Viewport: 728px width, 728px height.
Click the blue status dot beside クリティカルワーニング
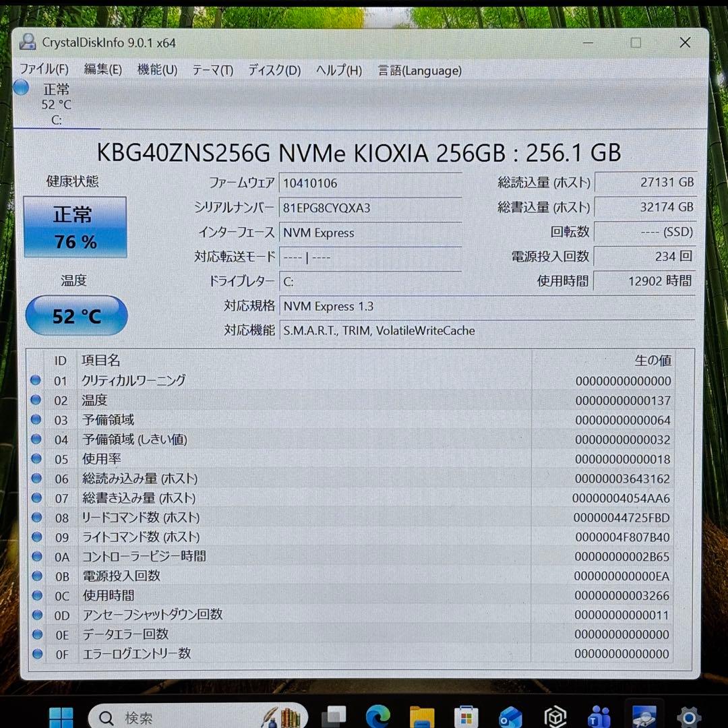pyautogui.click(x=36, y=381)
